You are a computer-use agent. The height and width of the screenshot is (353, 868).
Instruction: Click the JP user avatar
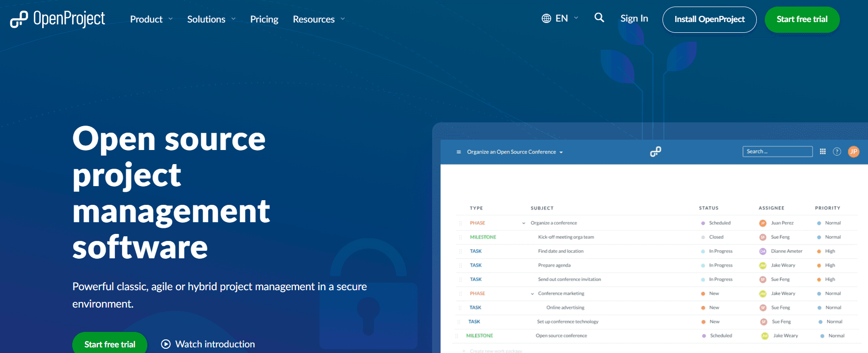tap(853, 151)
